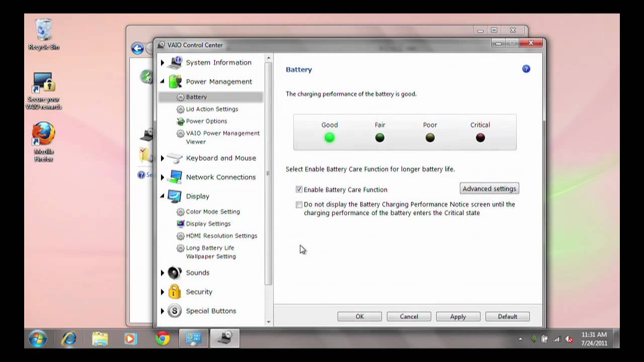
Task: Click the Display monitor icon
Action: pos(175,196)
